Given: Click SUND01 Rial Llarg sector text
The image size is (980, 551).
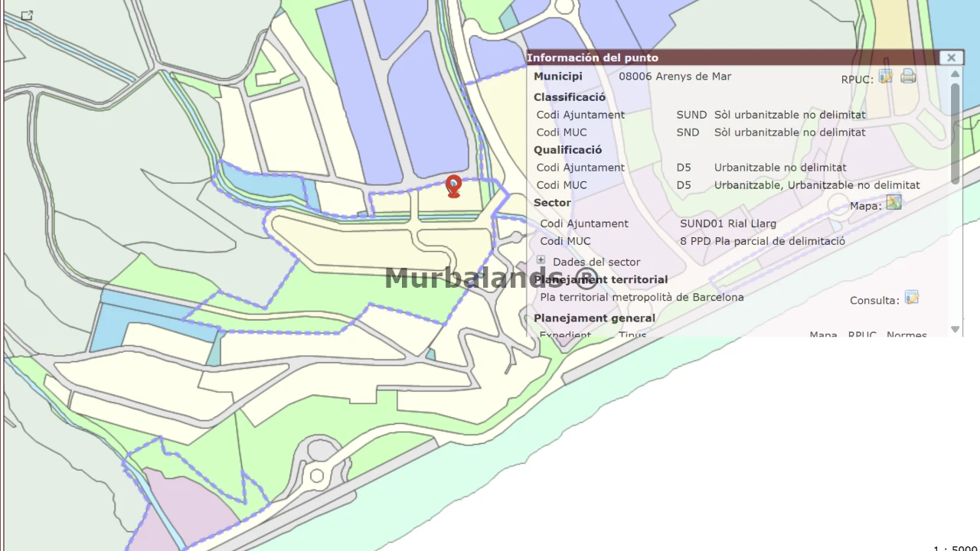Looking at the screenshot, I should coord(727,223).
